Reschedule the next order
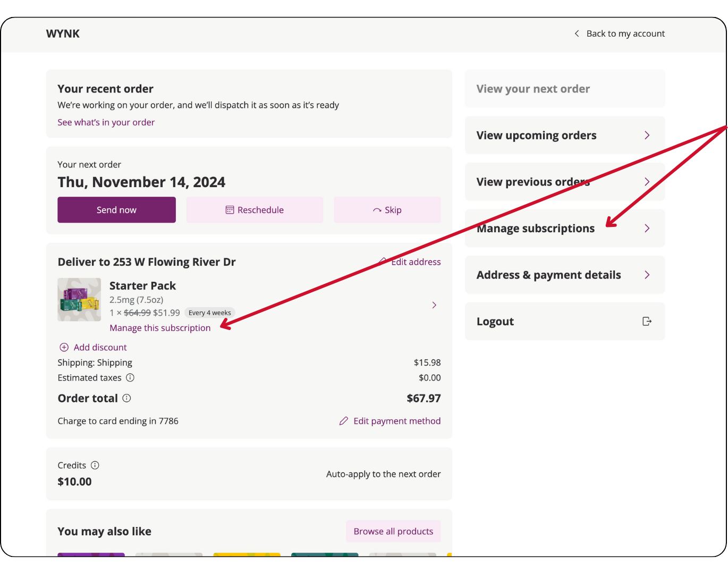728x574 pixels. click(255, 210)
